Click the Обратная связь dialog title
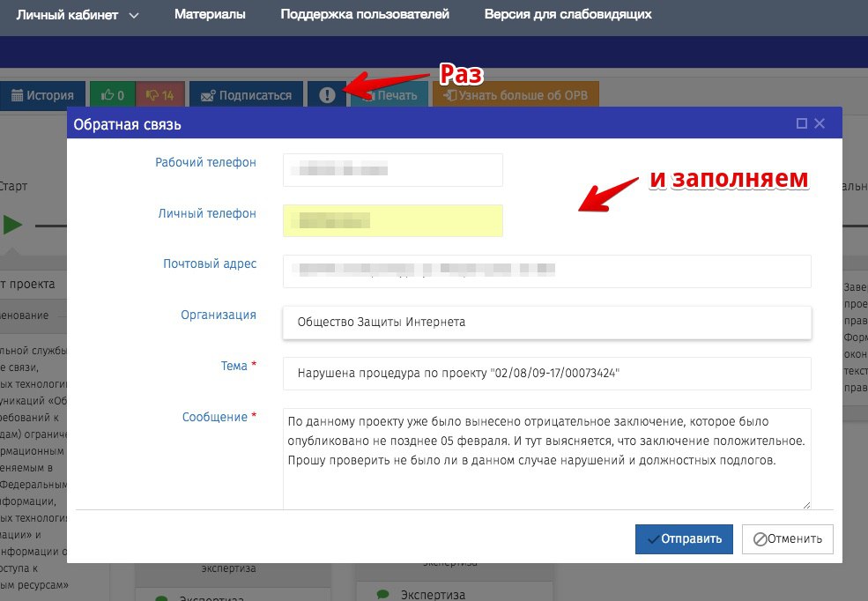Viewport: 868px width, 601px height. pyautogui.click(x=127, y=124)
